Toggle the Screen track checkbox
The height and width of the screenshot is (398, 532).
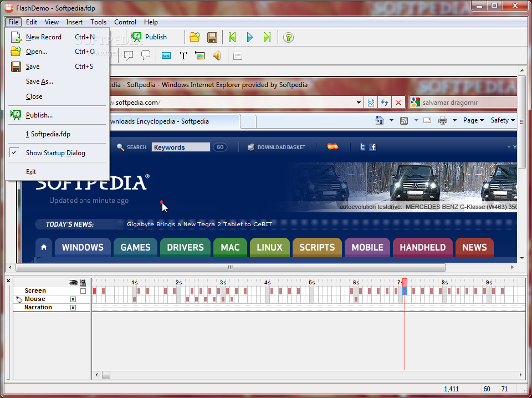pos(83,291)
